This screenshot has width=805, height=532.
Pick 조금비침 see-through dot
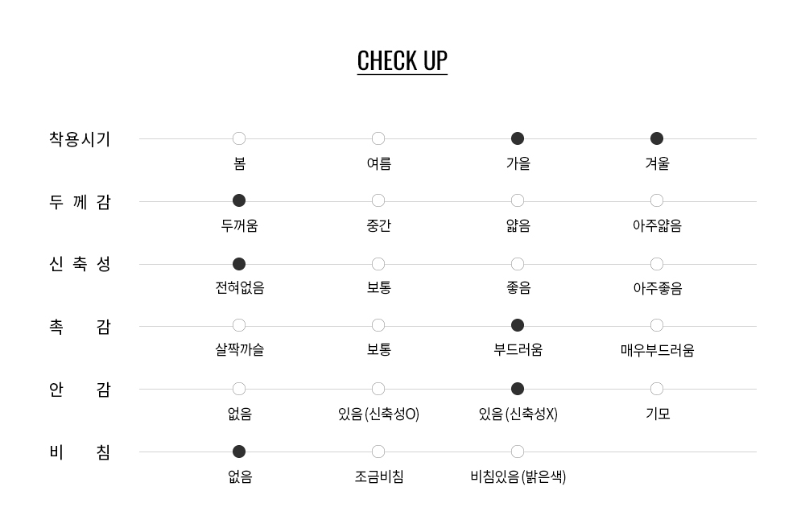(378, 452)
